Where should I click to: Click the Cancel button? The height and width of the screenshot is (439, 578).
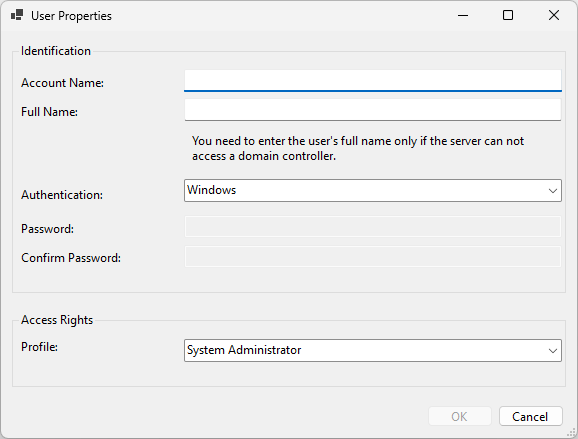click(x=530, y=416)
